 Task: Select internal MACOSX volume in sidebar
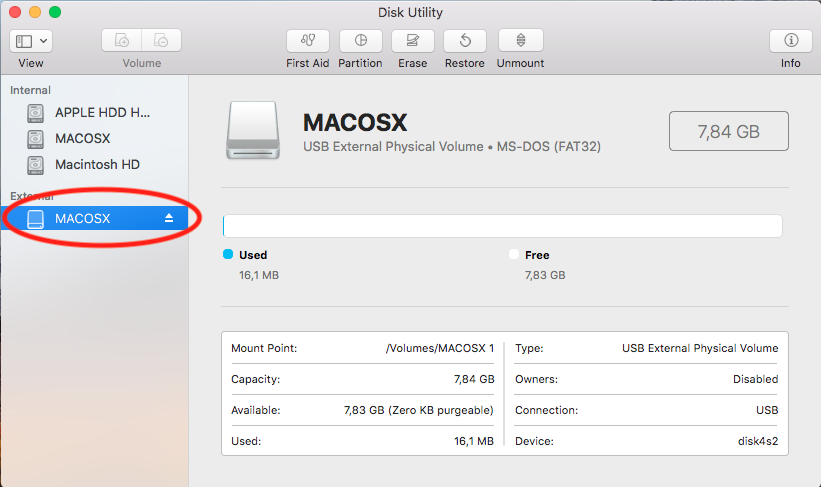(82, 139)
